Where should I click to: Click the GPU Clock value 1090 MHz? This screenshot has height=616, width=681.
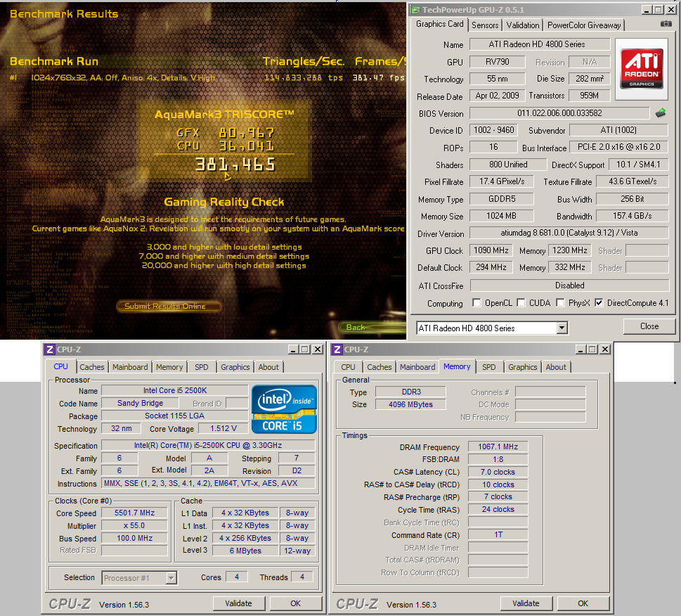click(491, 250)
